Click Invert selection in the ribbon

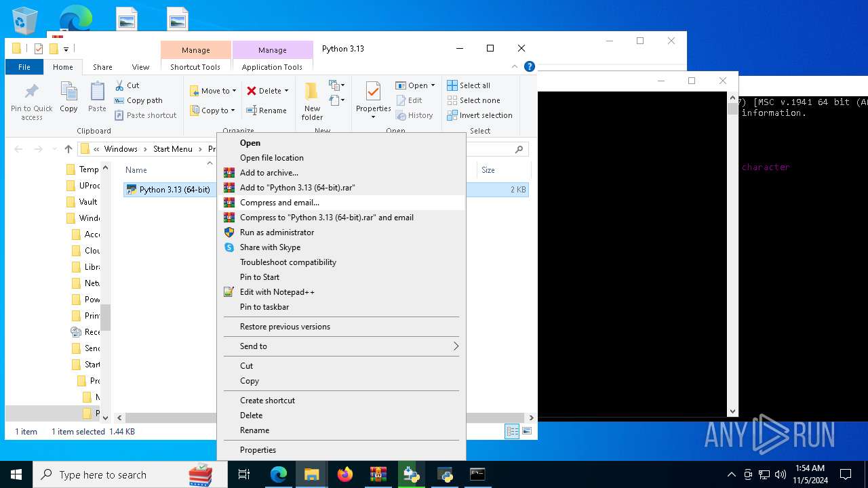[479, 115]
